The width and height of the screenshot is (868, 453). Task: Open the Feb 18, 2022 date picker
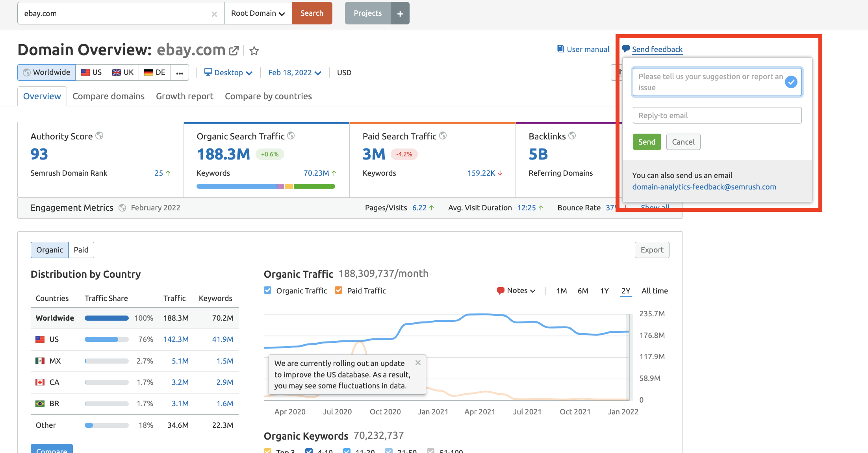[x=295, y=72]
